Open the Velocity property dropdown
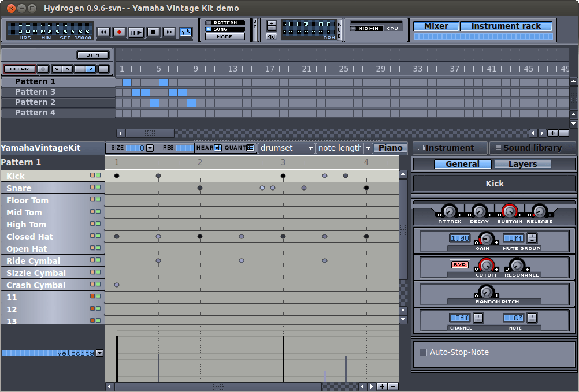The image size is (579, 392). tap(99, 353)
